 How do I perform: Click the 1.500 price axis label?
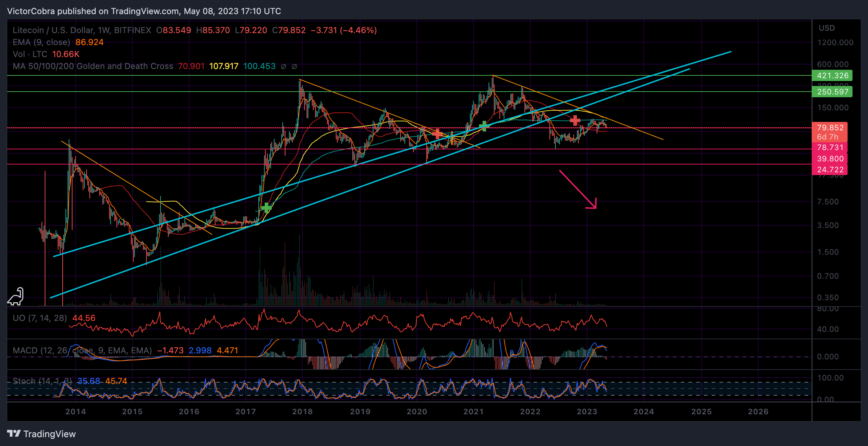pyautogui.click(x=828, y=252)
